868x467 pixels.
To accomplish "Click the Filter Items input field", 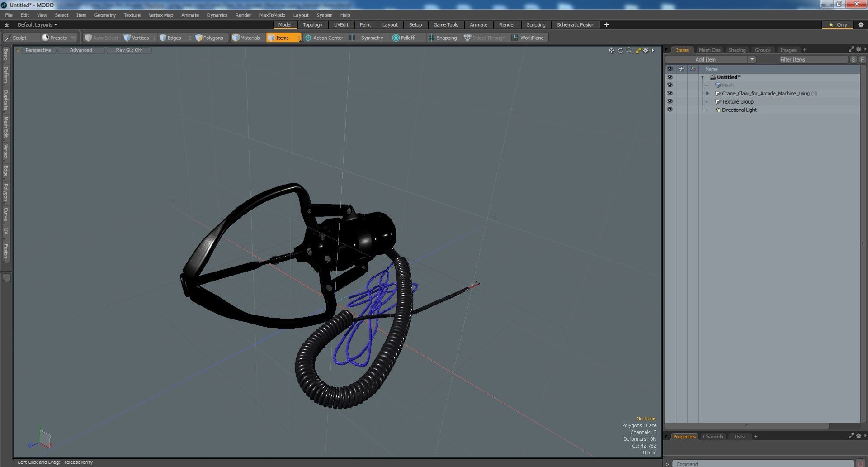I will tap(813, 59).
